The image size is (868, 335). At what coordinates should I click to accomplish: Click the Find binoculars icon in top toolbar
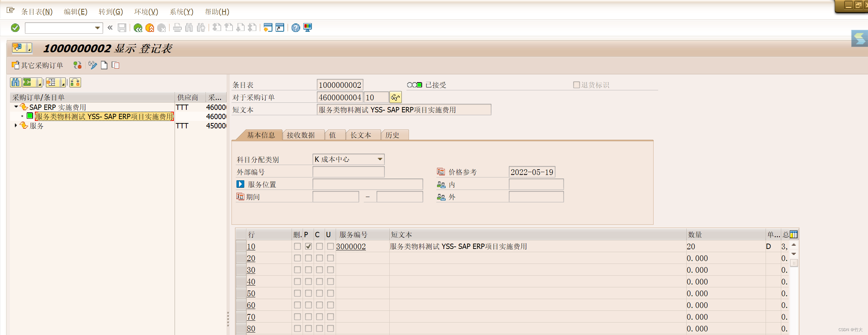tap(189, 28)
